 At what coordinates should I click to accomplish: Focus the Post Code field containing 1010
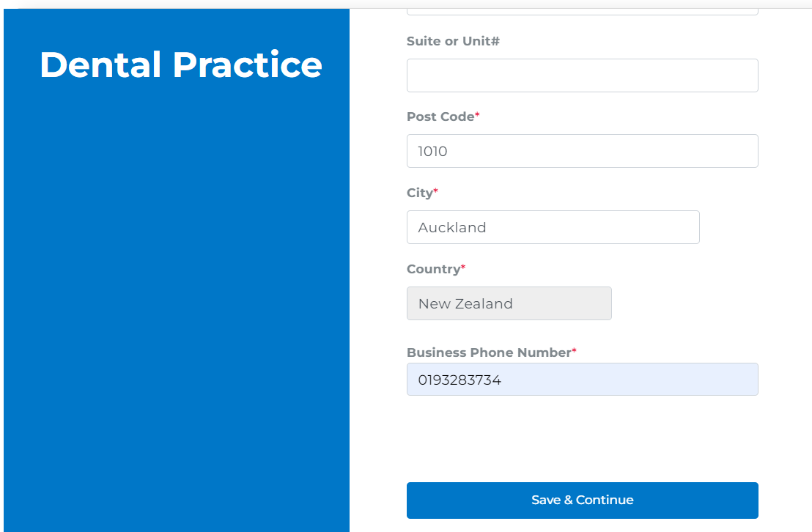click(x=582, y=151)
